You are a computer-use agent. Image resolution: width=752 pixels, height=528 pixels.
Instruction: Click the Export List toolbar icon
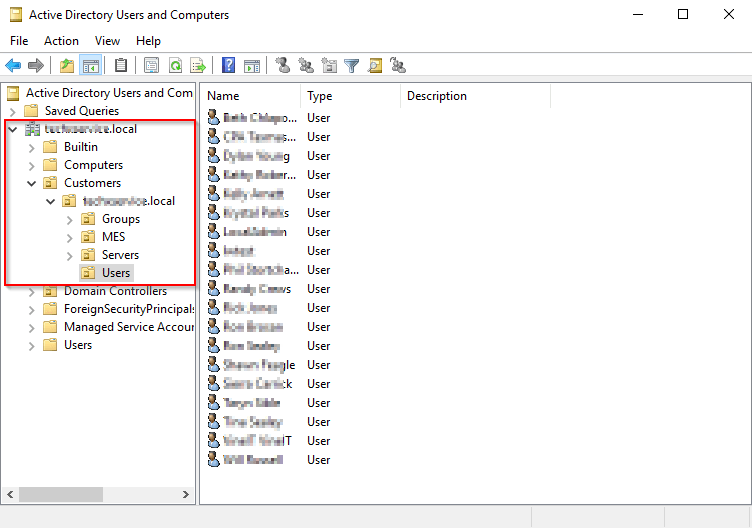[x=198, y=65]
